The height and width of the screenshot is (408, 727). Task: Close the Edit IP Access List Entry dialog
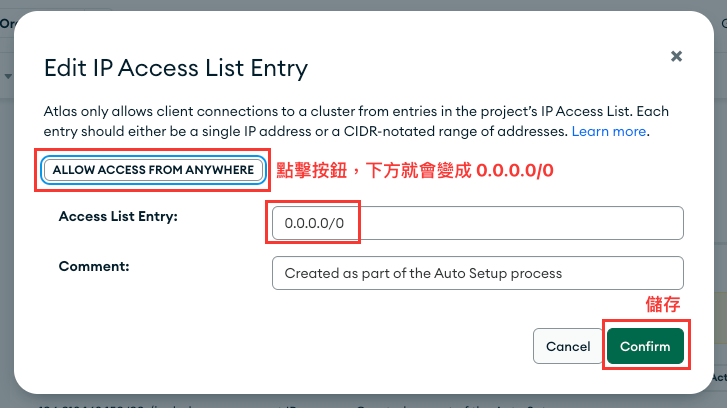(x=676, y=57)
